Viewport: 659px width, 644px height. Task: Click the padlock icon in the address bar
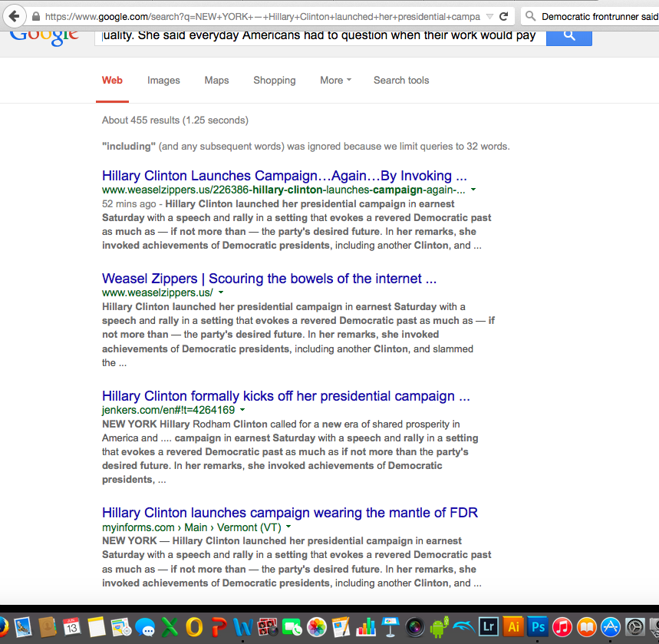(36, 16)
